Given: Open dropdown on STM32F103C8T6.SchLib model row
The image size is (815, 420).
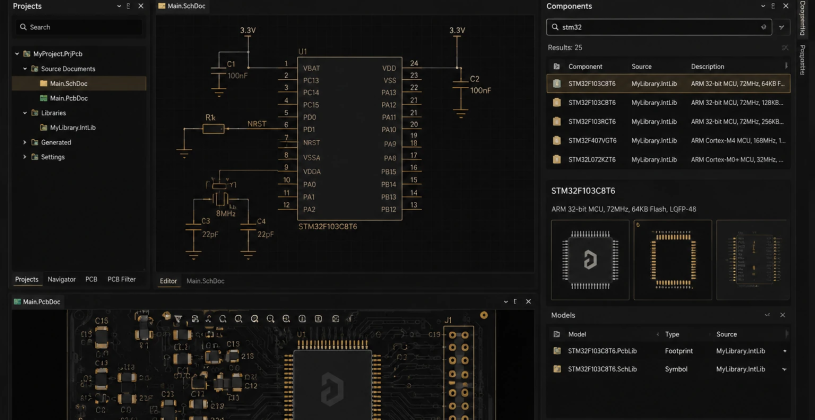Looking at the screenshot, I should [x=784, y=369].
